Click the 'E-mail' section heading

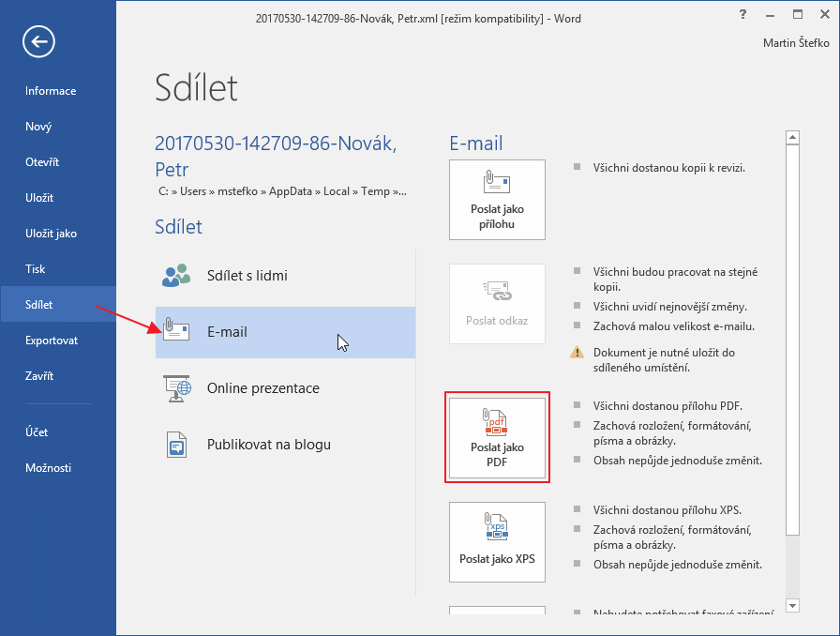[475, 144]
